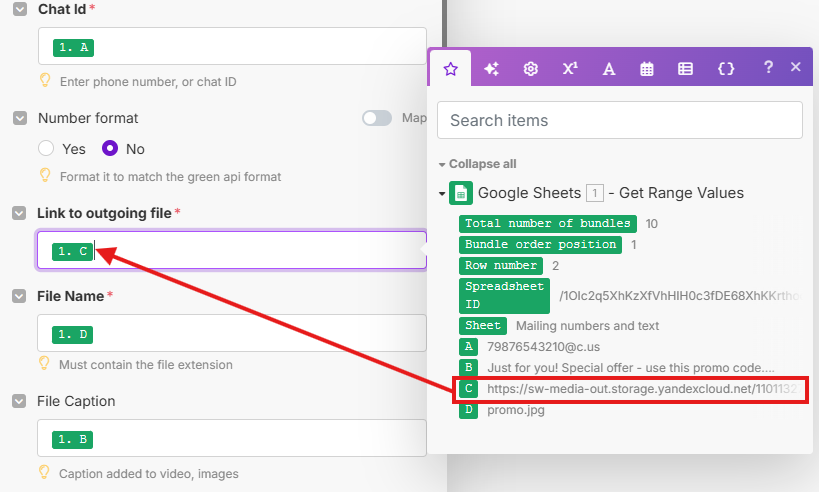Open the starred favorites tab
Image resolution: width=819 pixels, height=492 pixels.
point(451,69)
